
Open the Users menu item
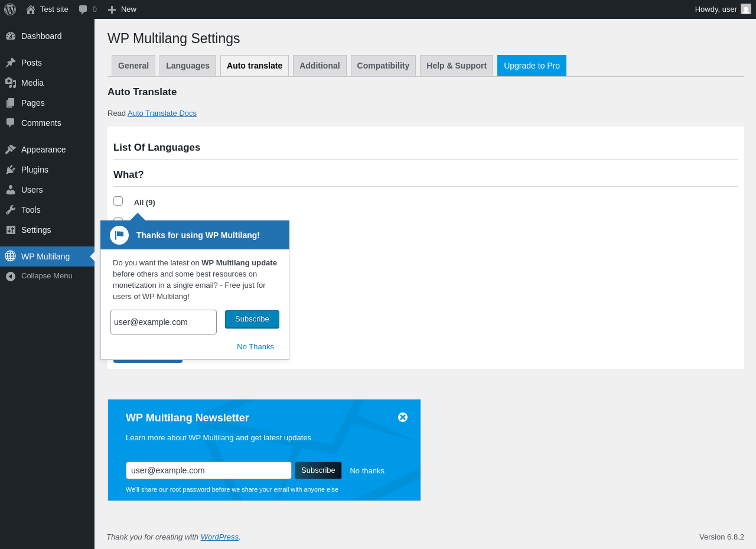(47, 190)
